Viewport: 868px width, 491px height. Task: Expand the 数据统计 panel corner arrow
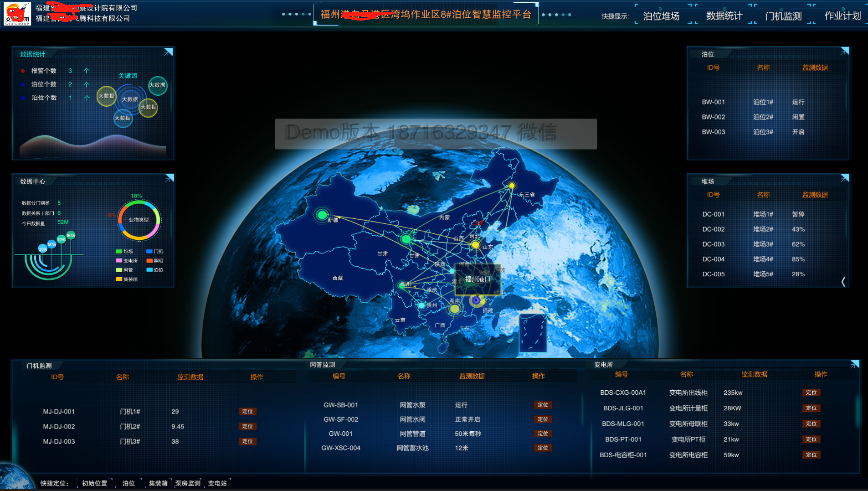[168, 52]
